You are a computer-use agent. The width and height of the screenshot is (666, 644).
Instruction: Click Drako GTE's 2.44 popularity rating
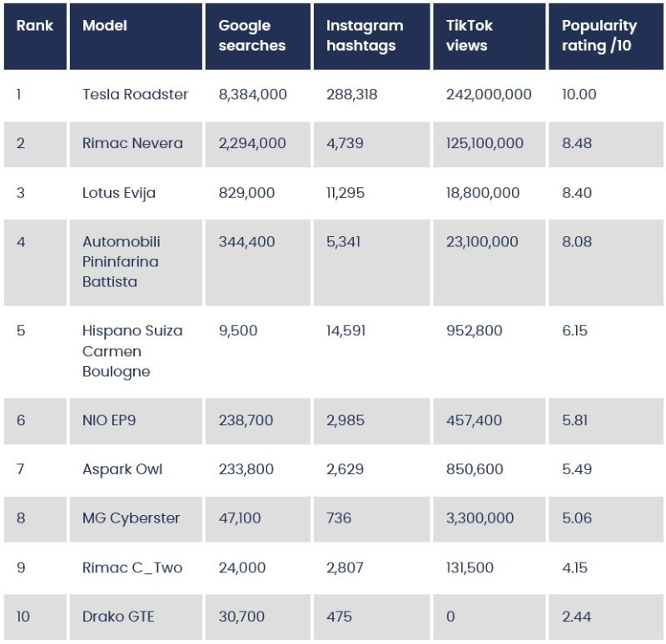(576, 617)
